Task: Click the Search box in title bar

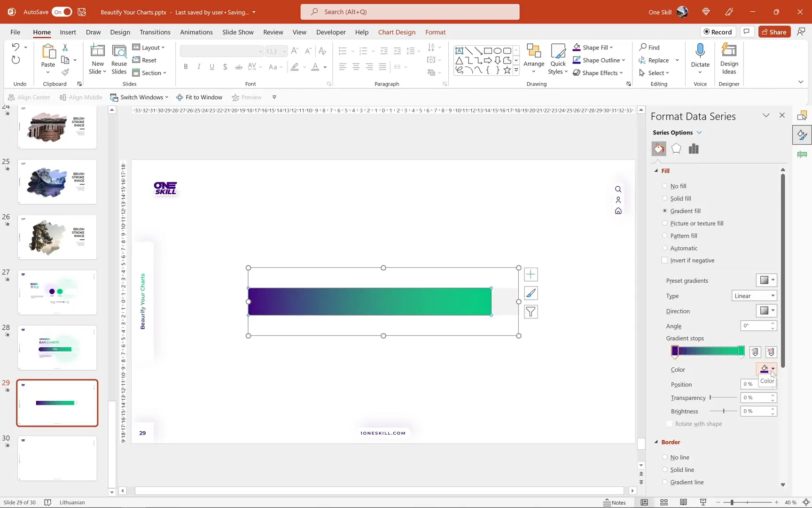Action: [x=410, y=12]
